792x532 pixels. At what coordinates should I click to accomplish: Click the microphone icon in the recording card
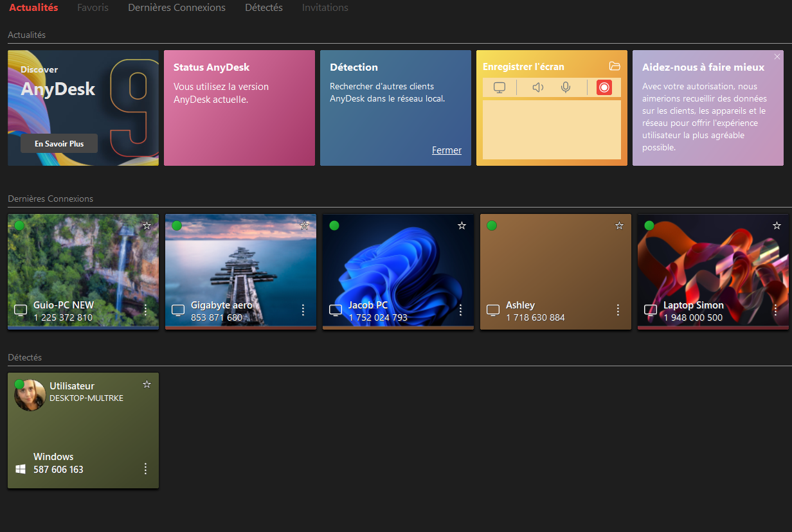pos(566,87)
